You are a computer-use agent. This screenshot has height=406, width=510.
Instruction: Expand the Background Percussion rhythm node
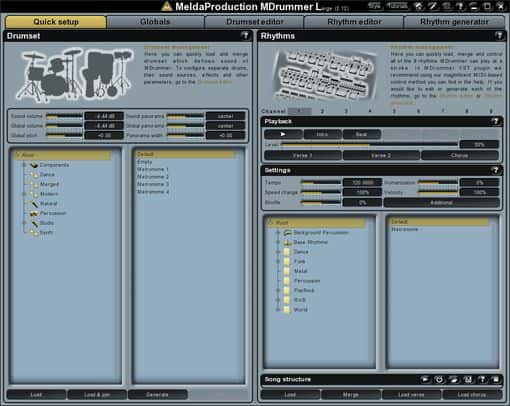point(278,233)
